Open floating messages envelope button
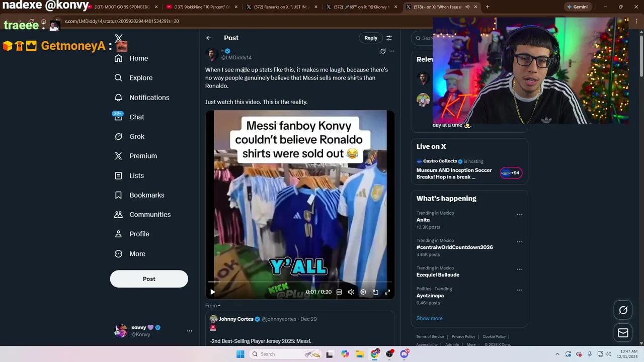Viewport: 644px width, 362px height. tap(623, 333)
